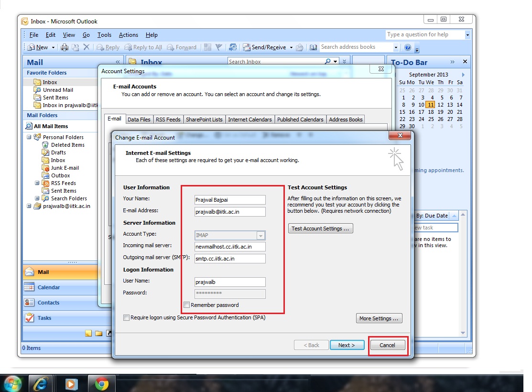This screenshot has height=392, width=532.
Task: Click the blue Help question mark icon
Action: [408, 47]
